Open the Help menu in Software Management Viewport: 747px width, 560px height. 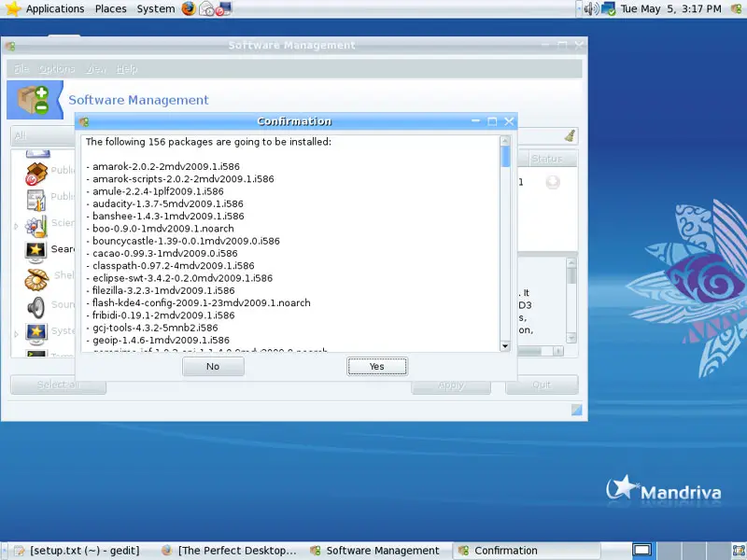coord(127,69)
